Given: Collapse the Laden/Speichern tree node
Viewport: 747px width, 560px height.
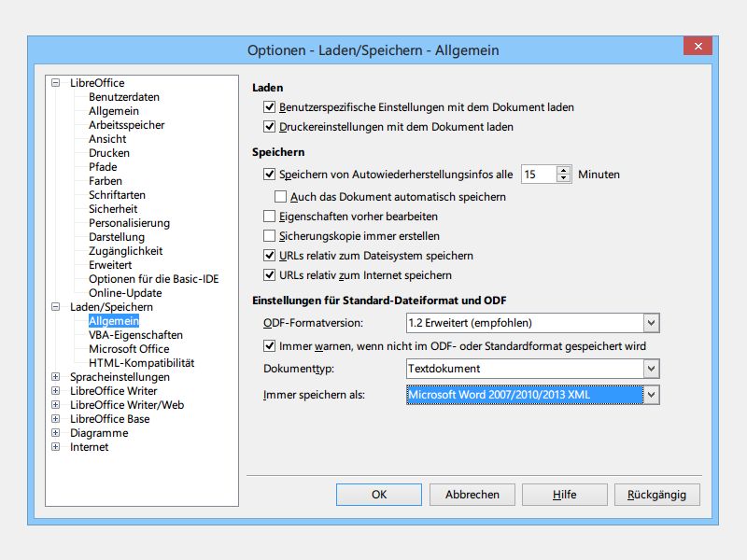Looking at the screenshot, I should tap(56, 307).
